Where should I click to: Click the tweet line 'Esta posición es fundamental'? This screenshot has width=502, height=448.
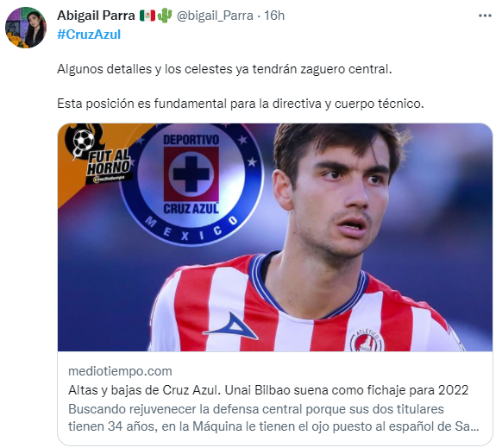241,104
